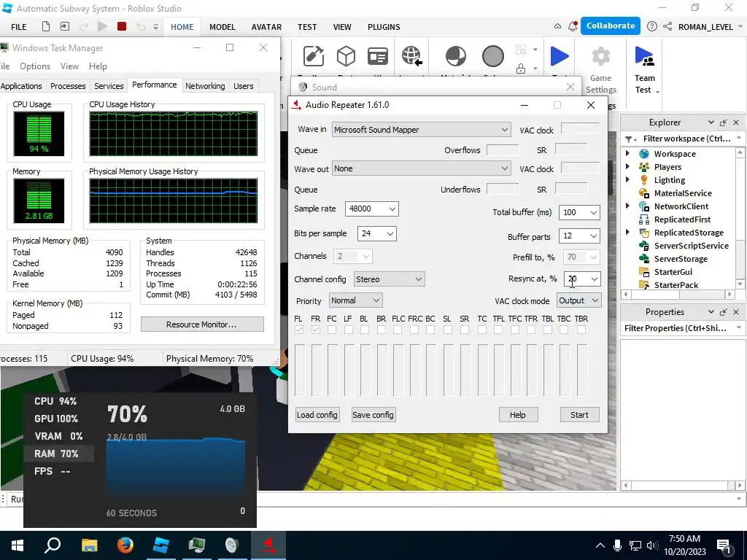Open Task Manager Networking tab
Image resolution: width=747 pixels, height=560 pixels.
click(x=205, y=86)
